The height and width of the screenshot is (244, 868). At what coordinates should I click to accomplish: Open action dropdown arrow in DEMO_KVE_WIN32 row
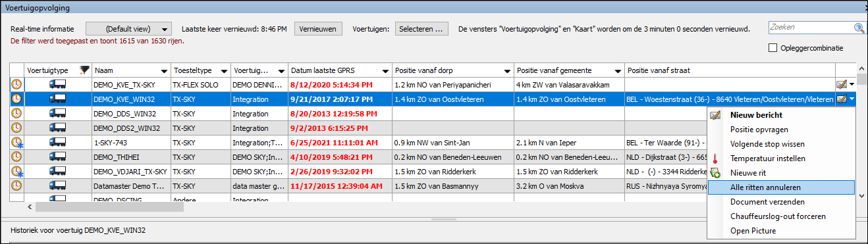coord(852,99)
